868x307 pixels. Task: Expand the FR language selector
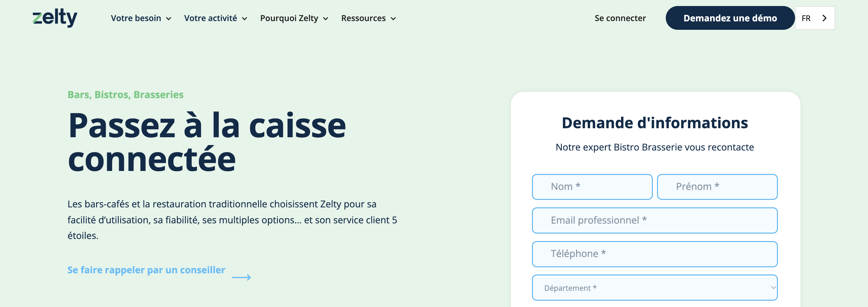tap(815, 18)
